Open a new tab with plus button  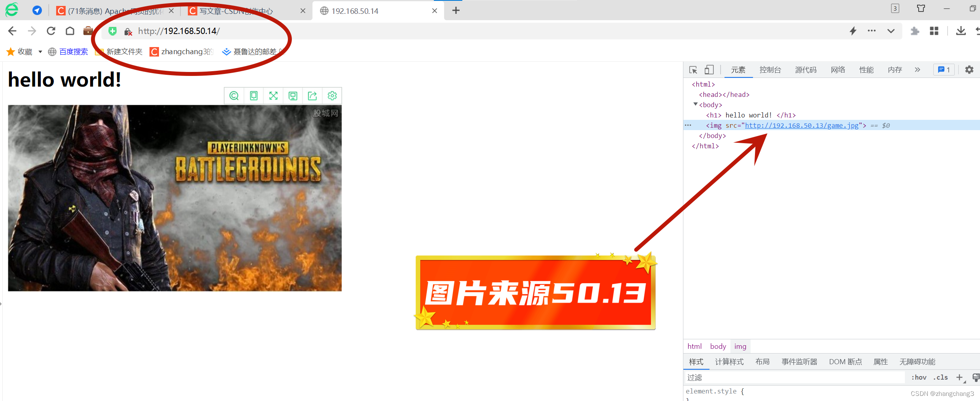(456, 10)
